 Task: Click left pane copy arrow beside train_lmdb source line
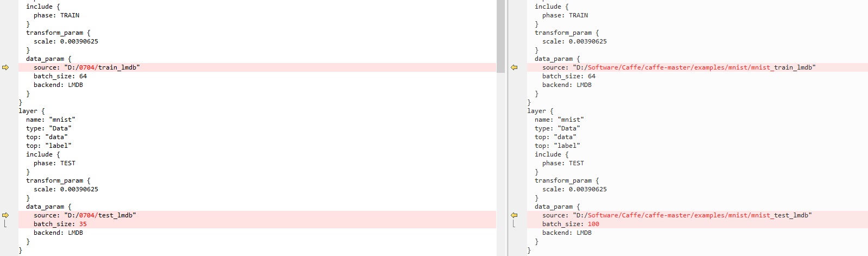(x=5, y=67)
